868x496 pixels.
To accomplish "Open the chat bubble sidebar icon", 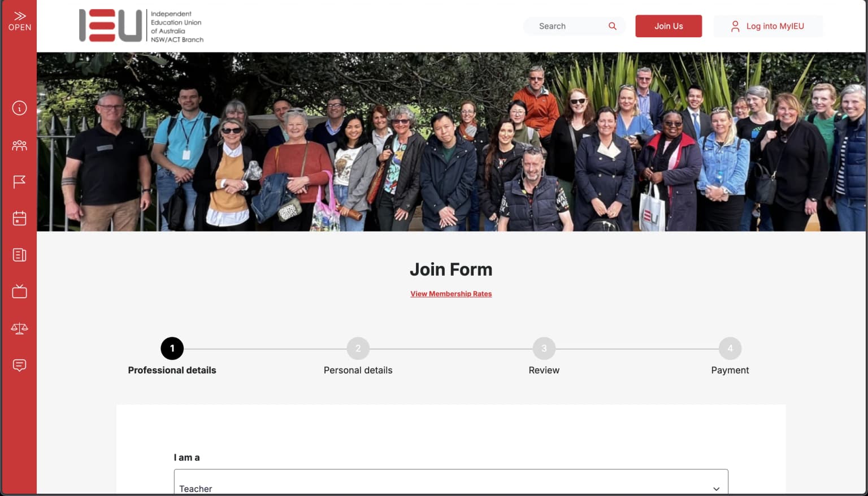I will [x=20, y=365].
